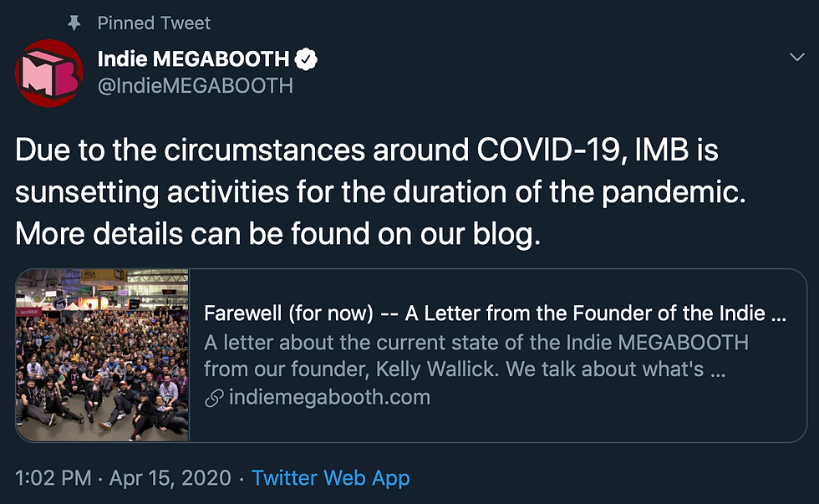Click the ellipsis ending the card title

coord(778,314)
